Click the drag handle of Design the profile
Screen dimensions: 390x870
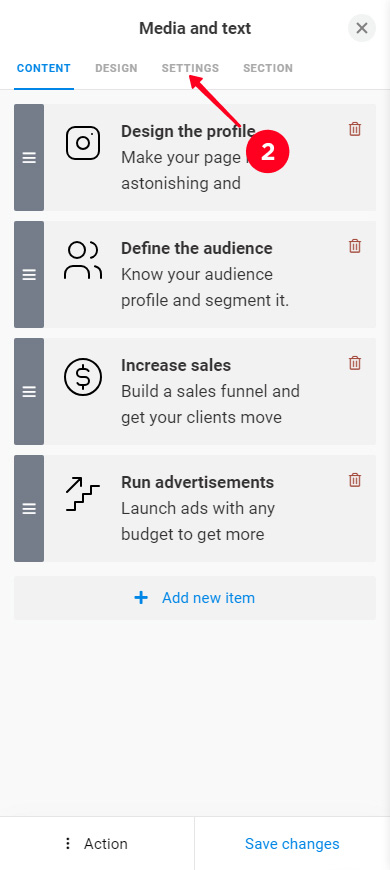click(x=29, y=158)
